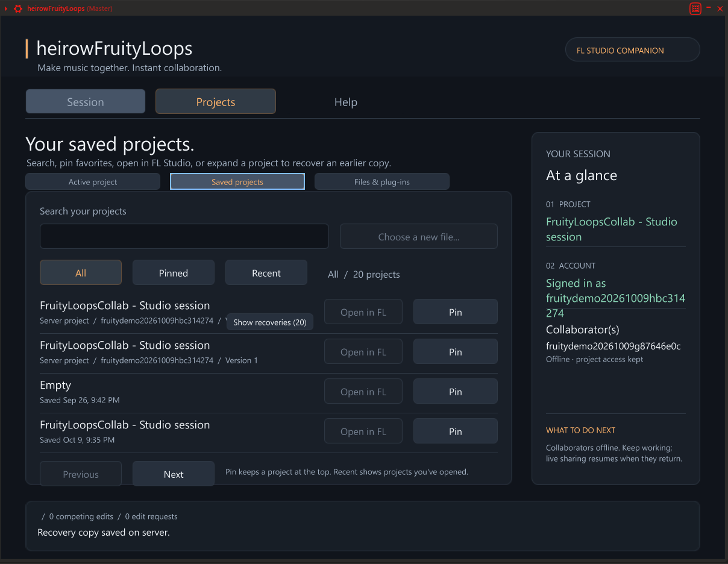Click 'Offline · project access kept' status

pos(594,359)
